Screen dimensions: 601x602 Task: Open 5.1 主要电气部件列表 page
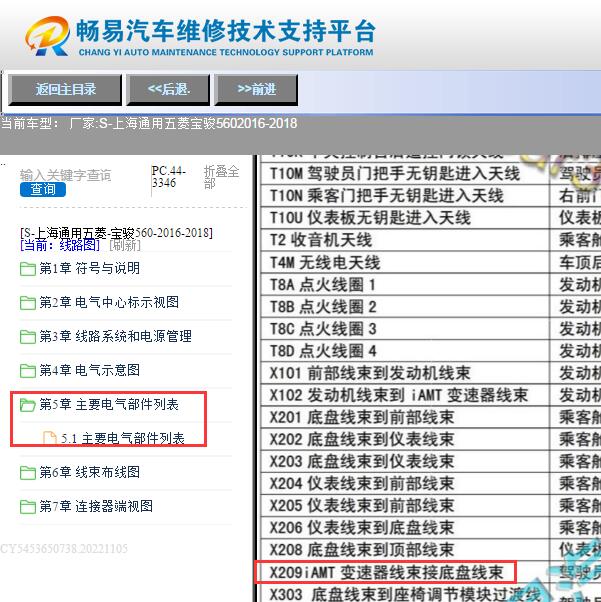(123, 438)
